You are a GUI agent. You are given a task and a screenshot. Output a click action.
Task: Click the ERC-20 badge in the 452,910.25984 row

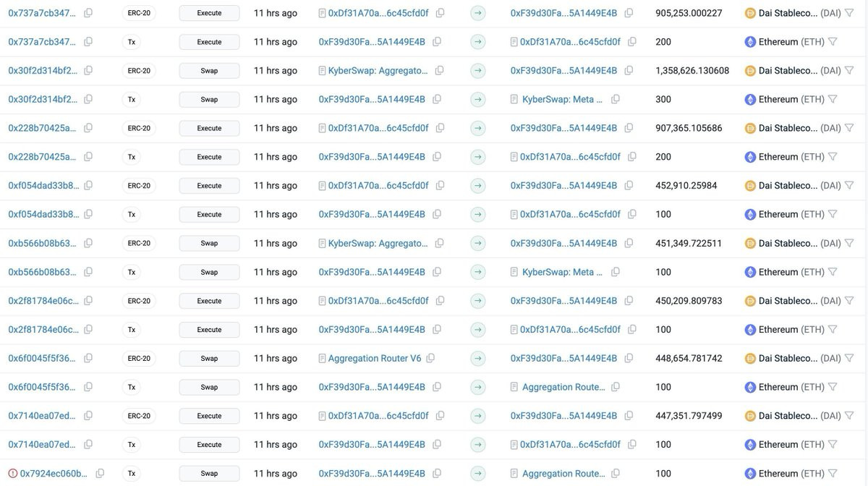pos(139,186)
